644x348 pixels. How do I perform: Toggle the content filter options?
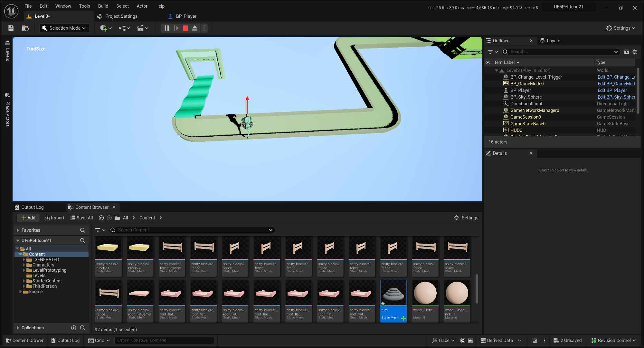(x=100, y=230)
